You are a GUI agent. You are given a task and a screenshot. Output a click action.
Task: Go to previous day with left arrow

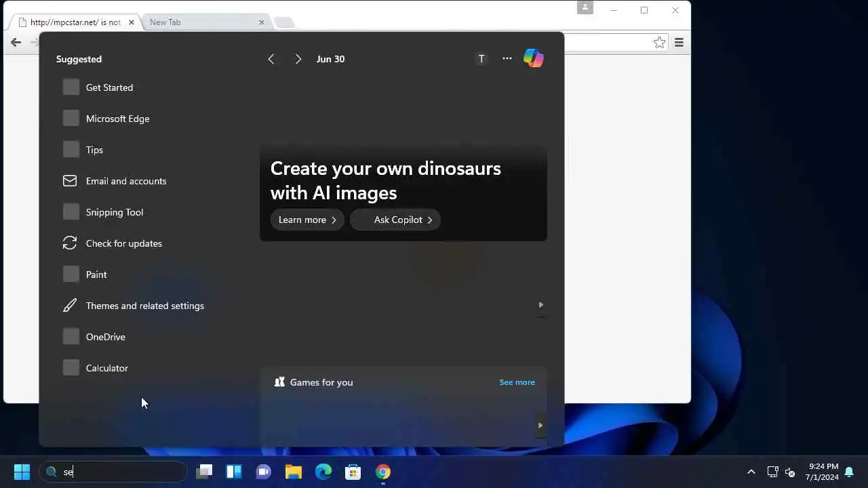(271, 59)
